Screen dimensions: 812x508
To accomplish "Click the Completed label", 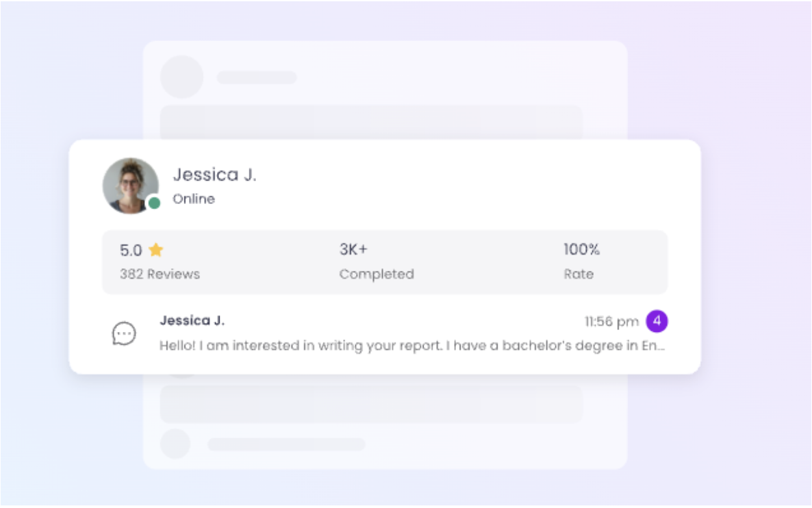I will 376,274.
